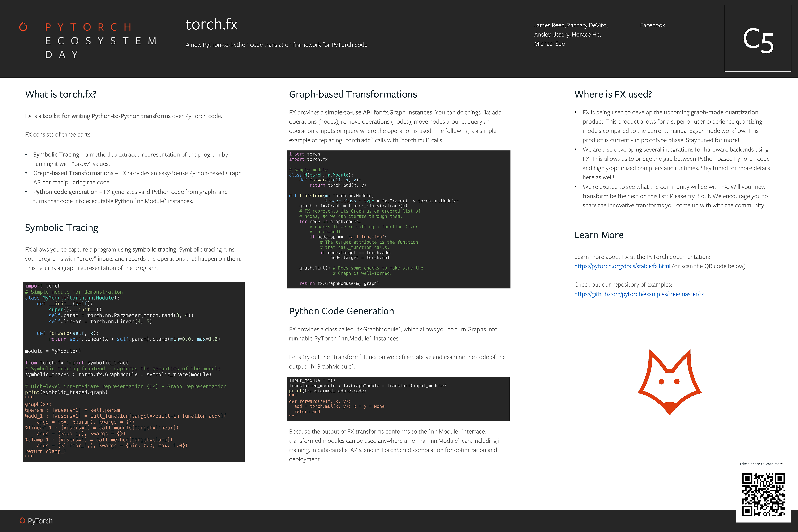Click the C5 poster number box
Viewport: 798px width, 532px height.
pos(758,38)
